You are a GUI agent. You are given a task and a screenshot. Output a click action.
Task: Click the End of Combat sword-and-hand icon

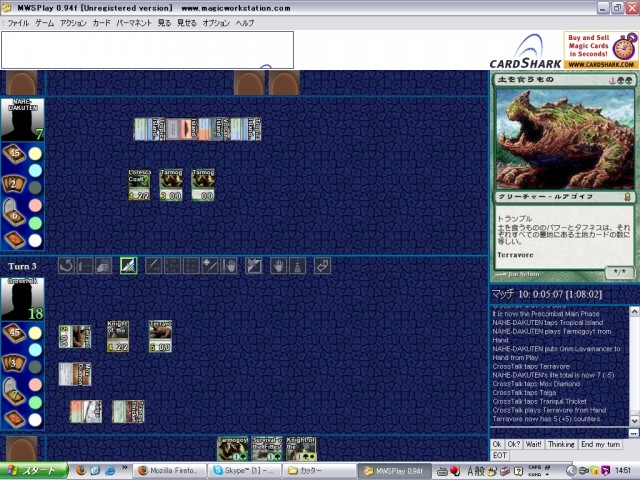click(229, 266)
